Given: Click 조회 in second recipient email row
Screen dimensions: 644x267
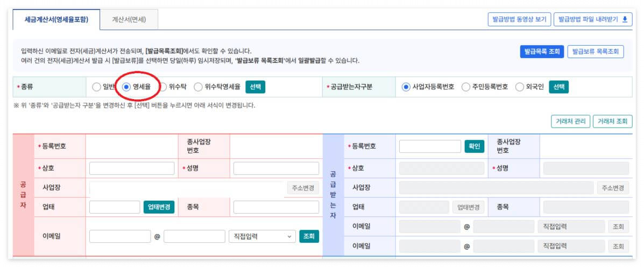Looking at the screenshot, I should click(619, 246).
